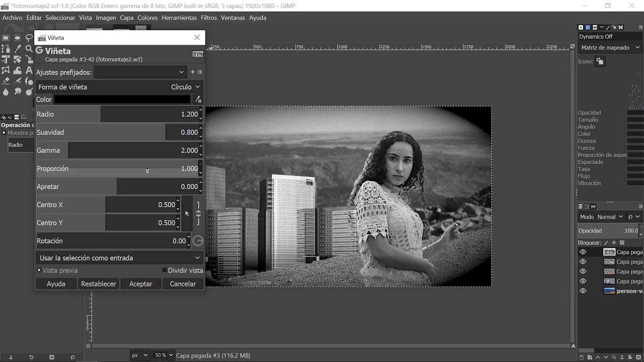Viewport: 644px width, 362px height.
Task: Open the Forma de viñeta Círculo dropdown
Action: coord(120,87)
